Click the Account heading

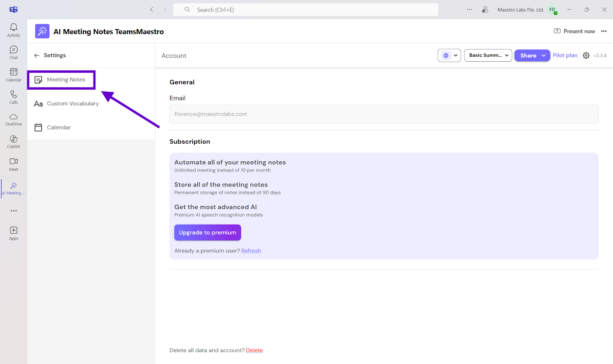174,56
